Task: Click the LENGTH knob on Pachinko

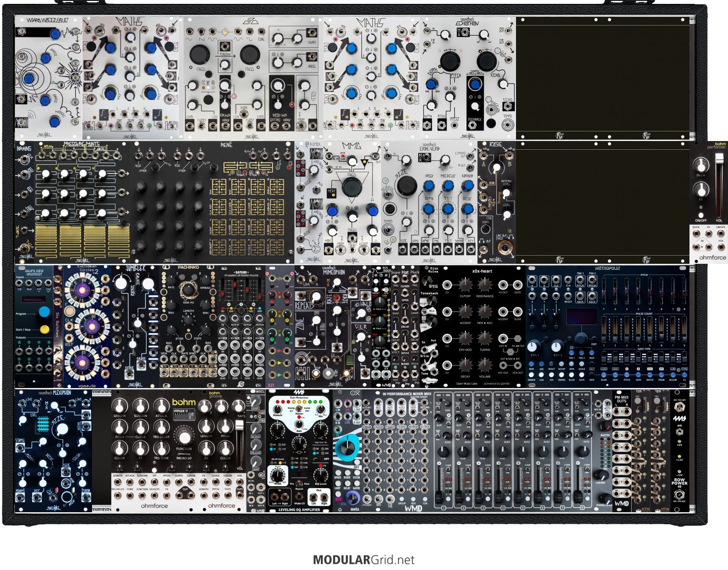Action: point(188,321)
